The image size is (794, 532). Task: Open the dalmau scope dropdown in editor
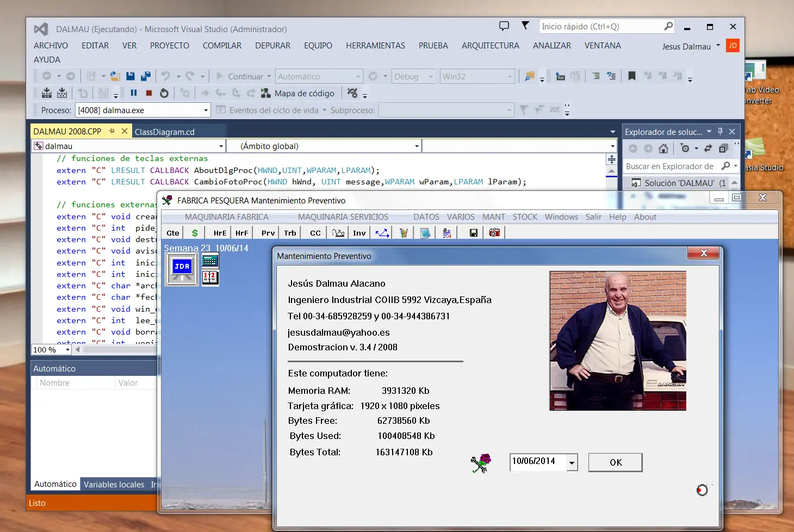coord(221,146)
